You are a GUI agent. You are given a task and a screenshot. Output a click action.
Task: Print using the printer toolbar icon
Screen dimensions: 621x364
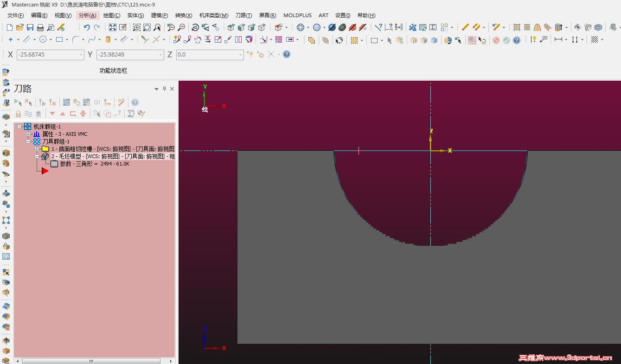(40, 27)
